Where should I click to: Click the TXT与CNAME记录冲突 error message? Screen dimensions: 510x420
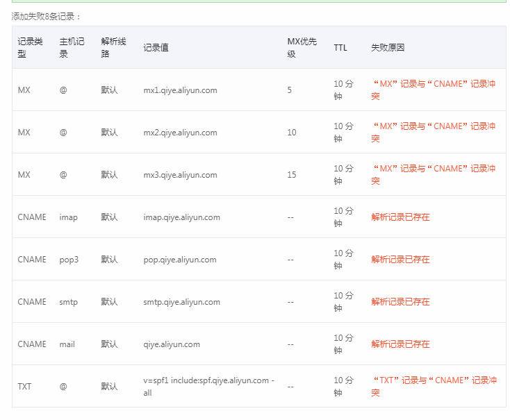click(434, 387)
